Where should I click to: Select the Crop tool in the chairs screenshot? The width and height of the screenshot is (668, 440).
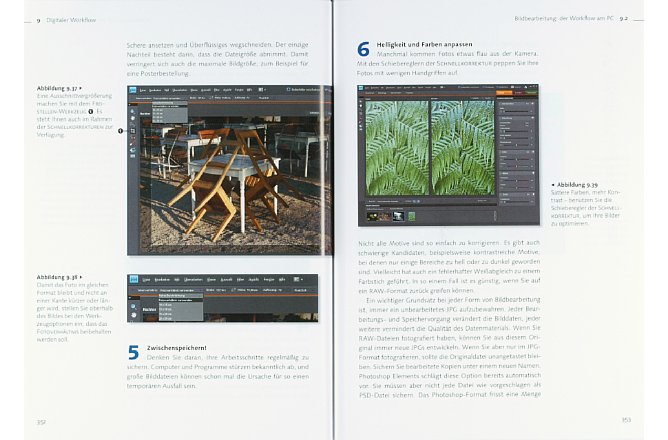coord(133,131)
